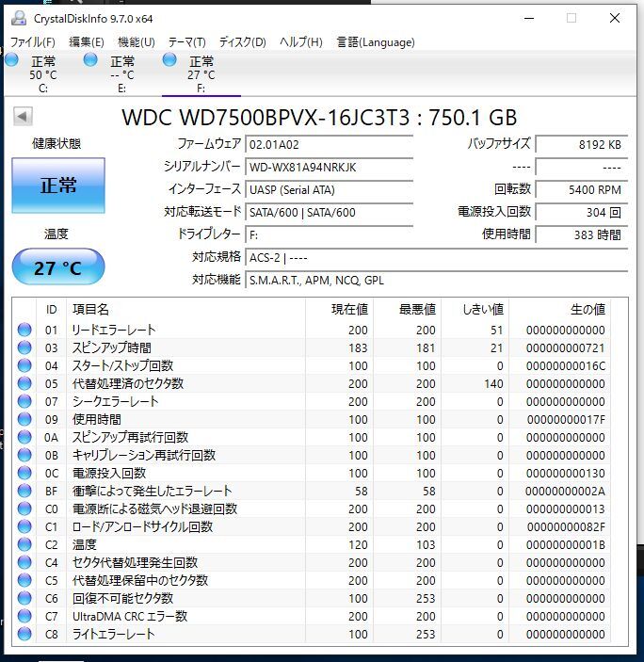Select the ロード/アンロードサイクル回数 row name
The height and width of the screenshot is (662, 644).
(143, 527)
